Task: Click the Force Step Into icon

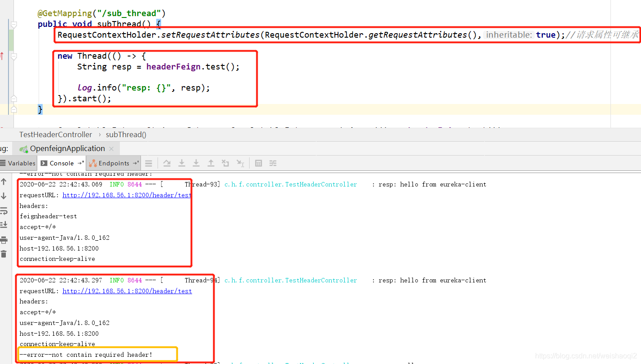Action: (196, 163)
